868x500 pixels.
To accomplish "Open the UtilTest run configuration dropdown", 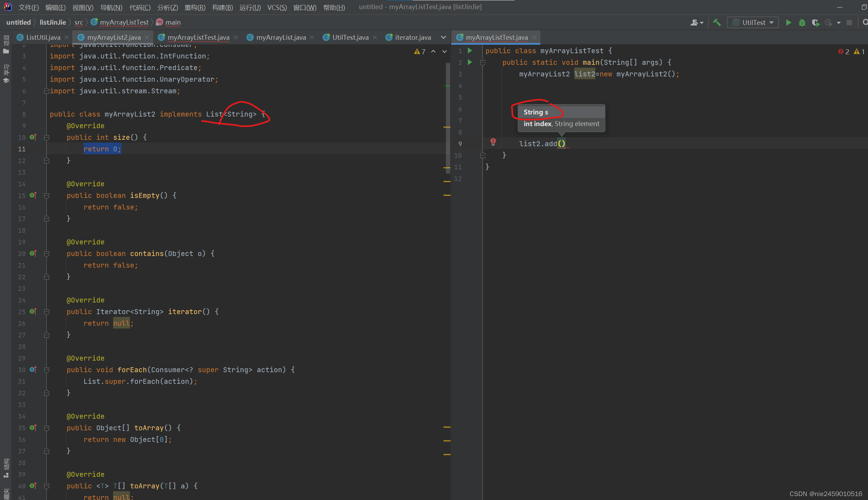I will point(753,23).
